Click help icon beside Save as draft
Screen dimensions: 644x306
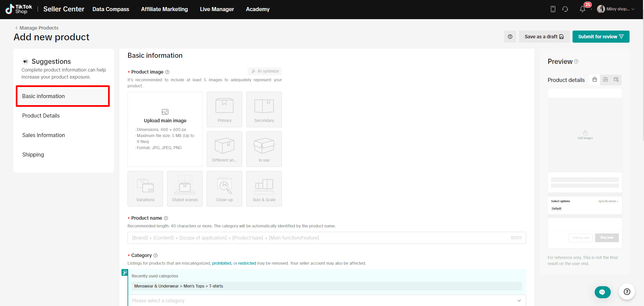coord(510,37)
